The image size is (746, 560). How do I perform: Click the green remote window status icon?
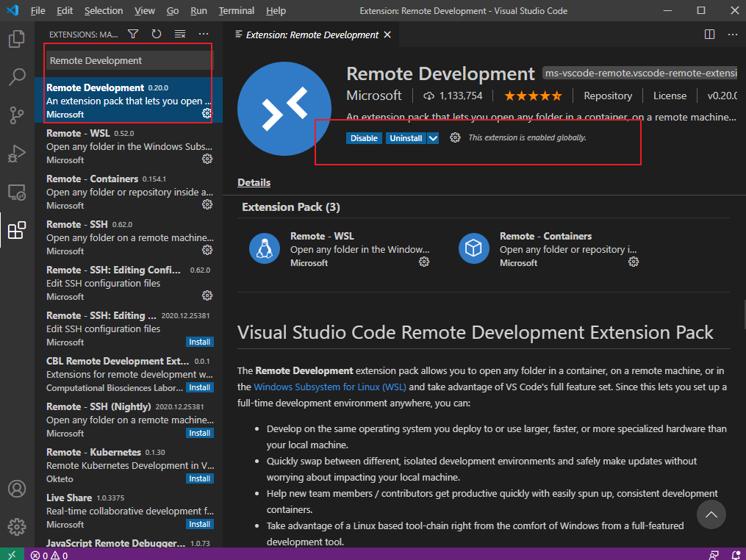tap(12, 554)
